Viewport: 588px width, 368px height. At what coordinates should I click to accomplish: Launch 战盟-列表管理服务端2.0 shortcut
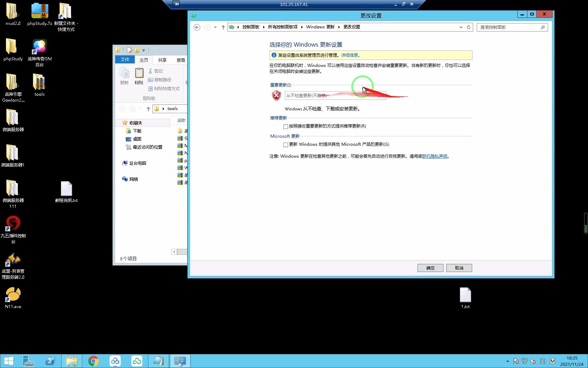point(13,266)
